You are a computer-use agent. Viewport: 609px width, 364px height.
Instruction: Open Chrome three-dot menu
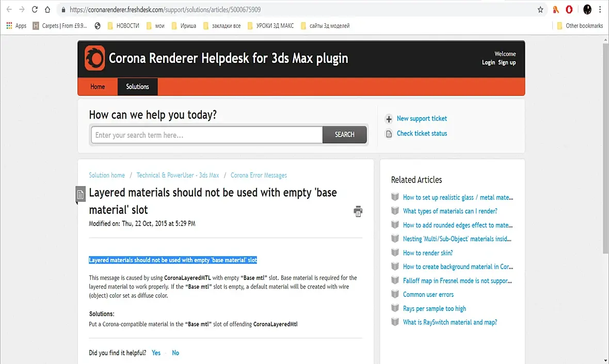point(600,10)
